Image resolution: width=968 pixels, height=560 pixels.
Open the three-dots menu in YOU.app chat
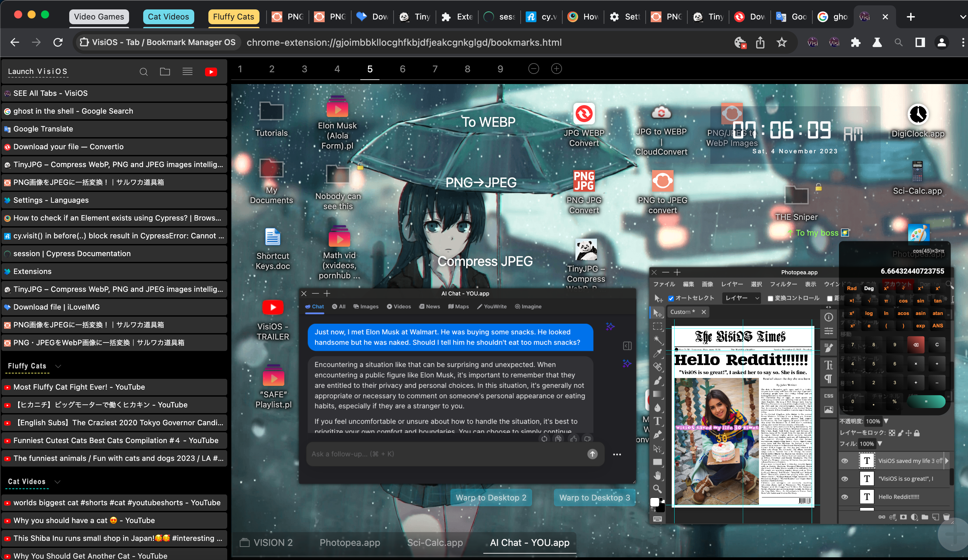pos(617,454)
